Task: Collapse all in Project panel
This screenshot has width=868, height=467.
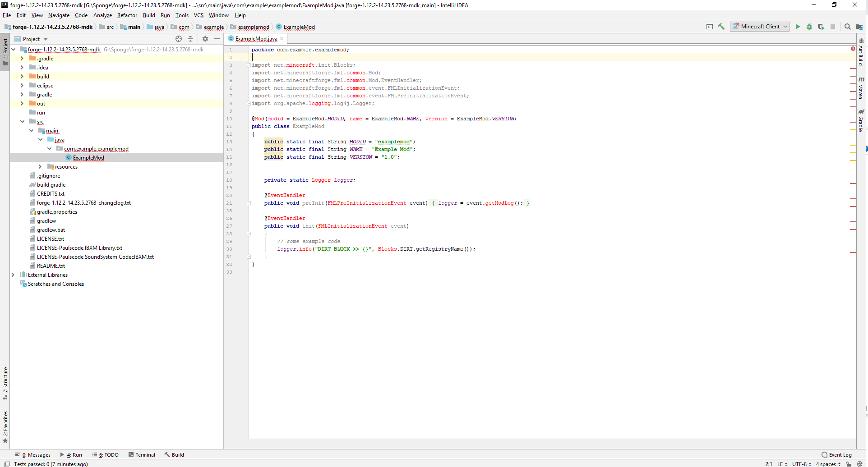Action: [x=190, y=39]
